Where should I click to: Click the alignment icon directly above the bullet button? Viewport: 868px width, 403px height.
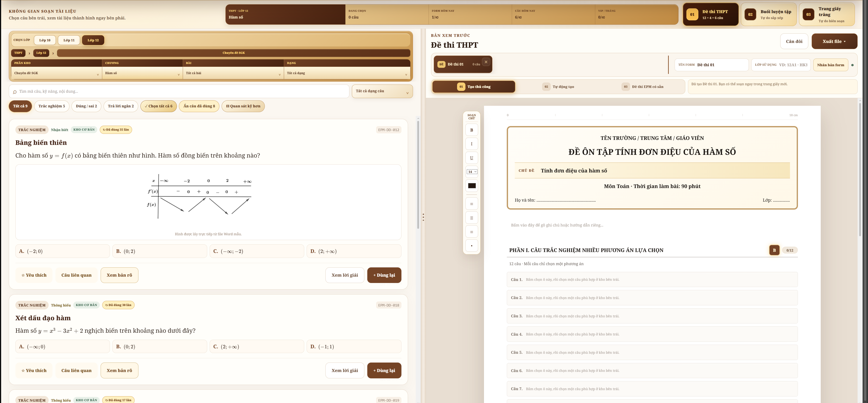click(471, 232)
